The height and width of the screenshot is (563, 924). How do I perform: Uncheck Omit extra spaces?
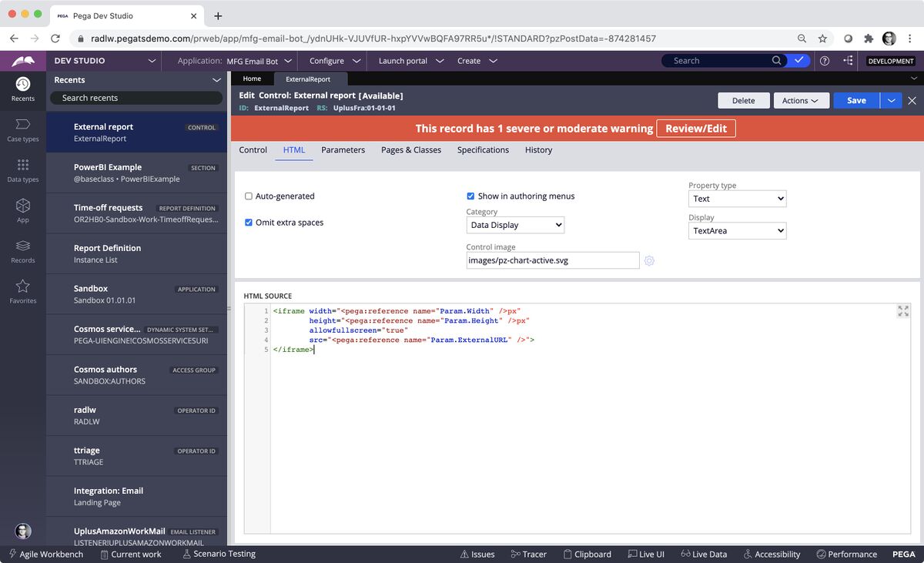[249, 223]
